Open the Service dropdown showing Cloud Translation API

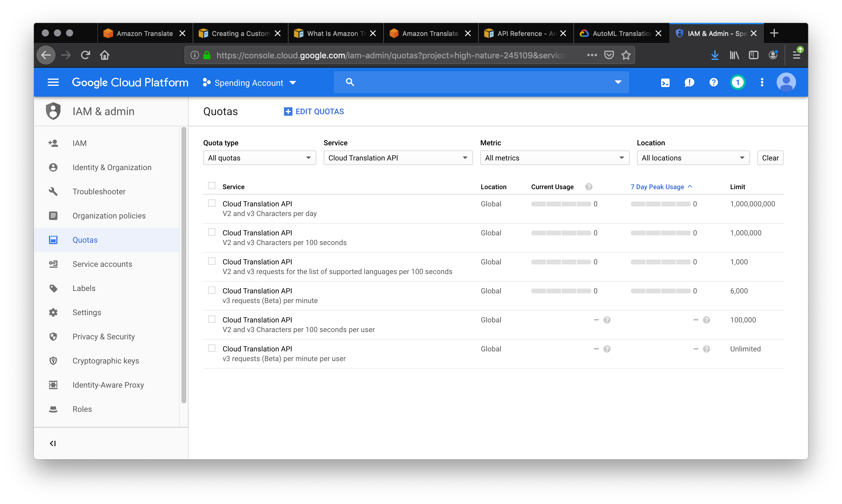398,158
